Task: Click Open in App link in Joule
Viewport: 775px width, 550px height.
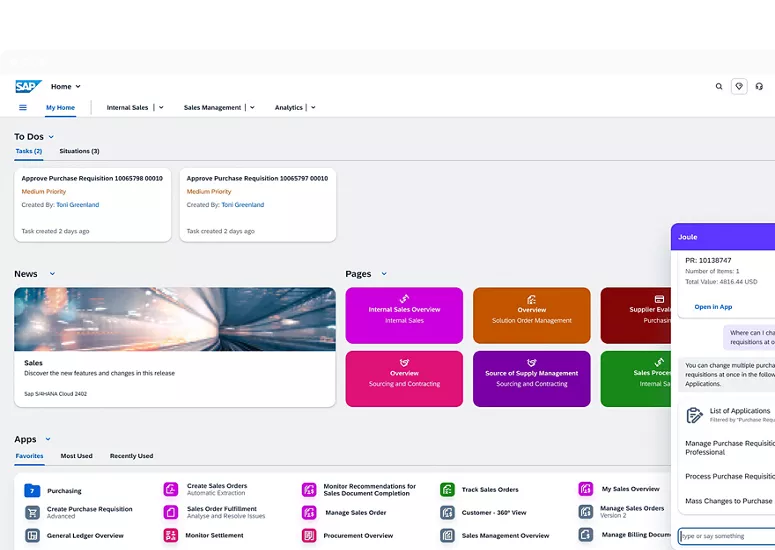Action: point(713,307)
